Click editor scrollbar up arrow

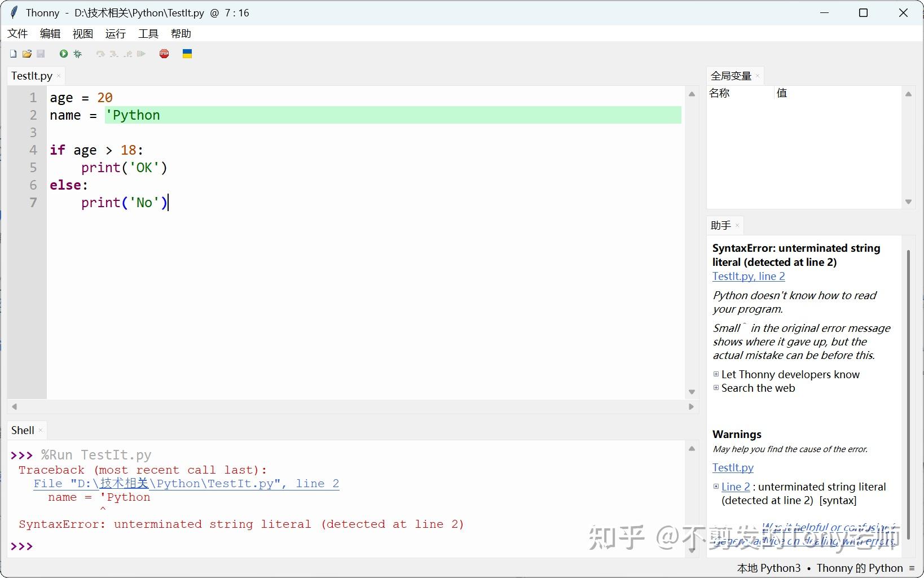[692, 94]
